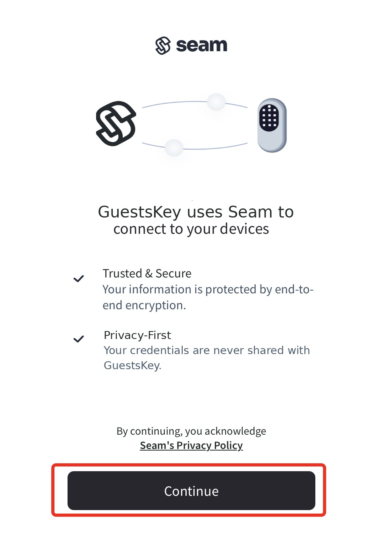Click the "GuestsKey uses Seam" heading
392x549 pixels.
tap(196, 212)
